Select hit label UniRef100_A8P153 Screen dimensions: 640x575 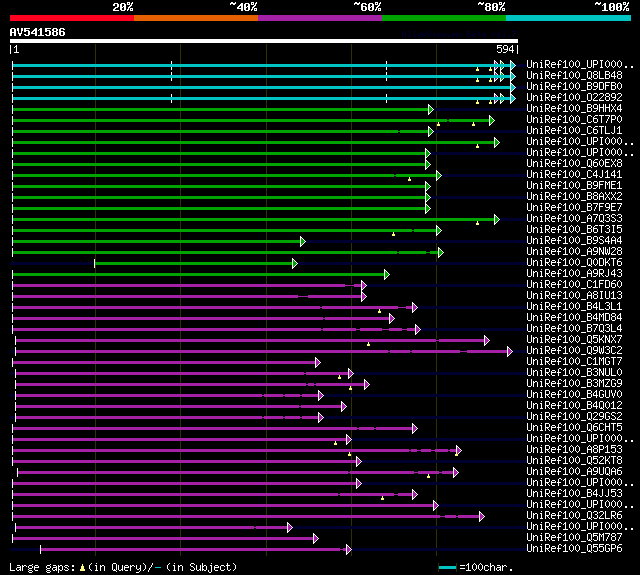pyautogui.click(x=574, y=450)
